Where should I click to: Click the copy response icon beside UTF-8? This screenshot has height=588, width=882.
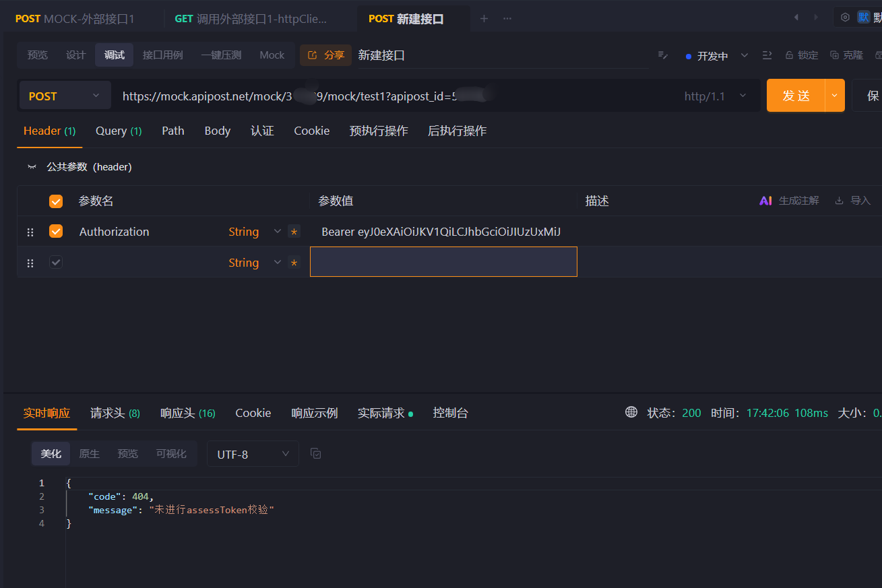tap(315, 454)
